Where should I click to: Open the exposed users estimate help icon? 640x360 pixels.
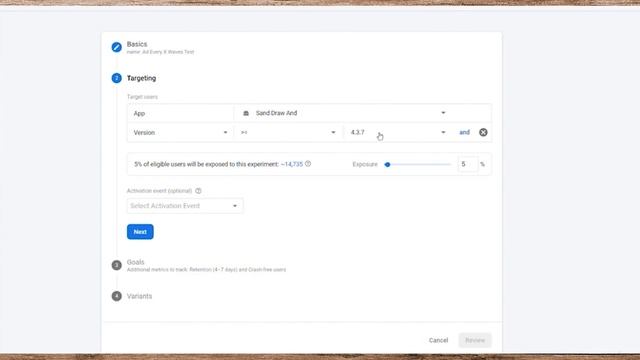[308, 164]
